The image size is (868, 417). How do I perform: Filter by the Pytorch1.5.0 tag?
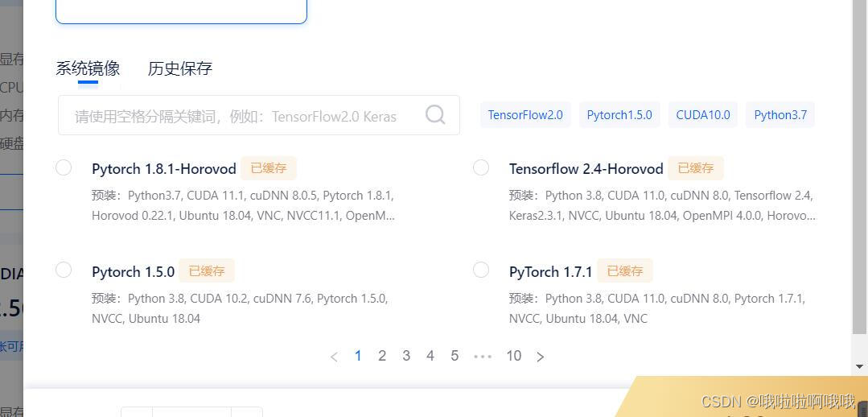point(619,115)
